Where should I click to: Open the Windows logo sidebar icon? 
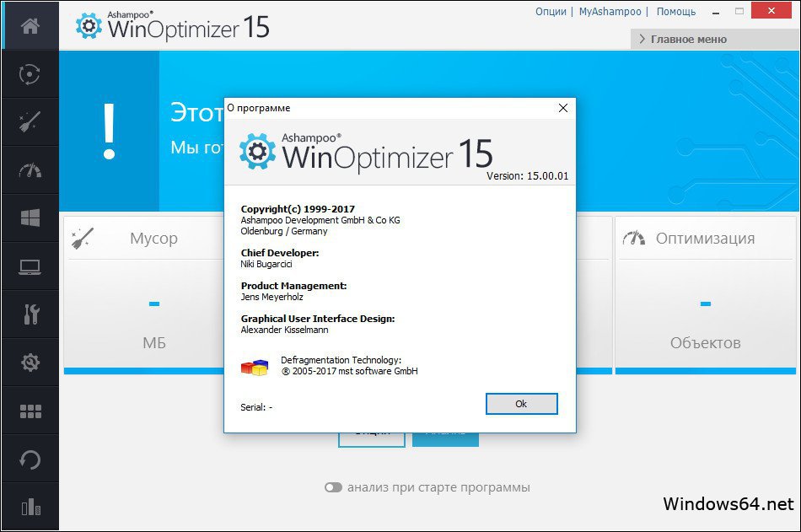click(30, 218)
